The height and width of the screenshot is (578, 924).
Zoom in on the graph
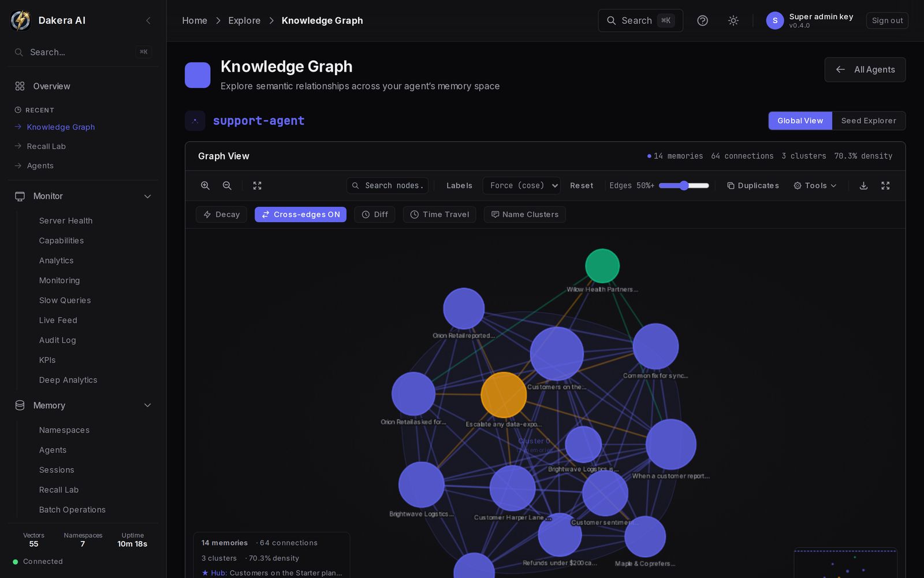click(205, 186)
